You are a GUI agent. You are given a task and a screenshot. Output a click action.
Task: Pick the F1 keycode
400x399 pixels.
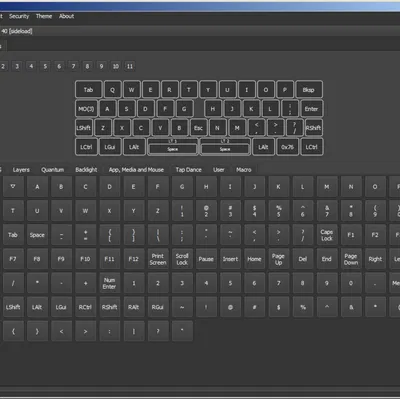point(351,235)
